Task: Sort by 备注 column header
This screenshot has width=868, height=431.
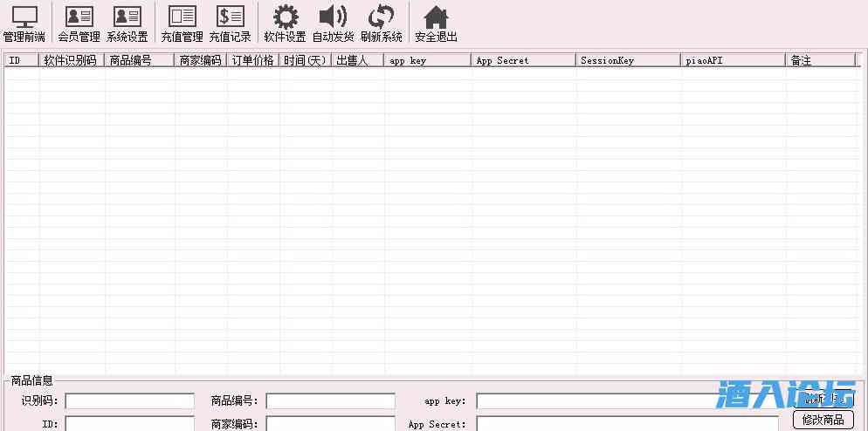Action: tap(820, 60)
